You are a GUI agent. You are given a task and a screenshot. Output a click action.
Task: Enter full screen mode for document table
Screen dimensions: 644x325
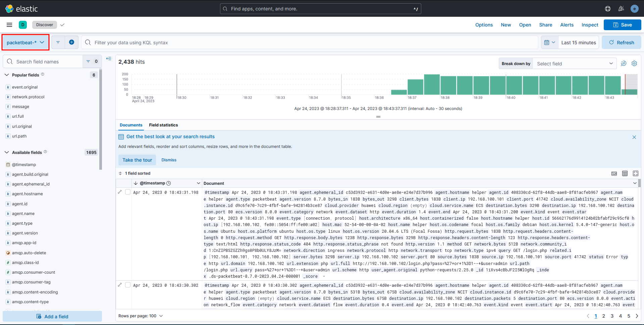click(635, 173)
